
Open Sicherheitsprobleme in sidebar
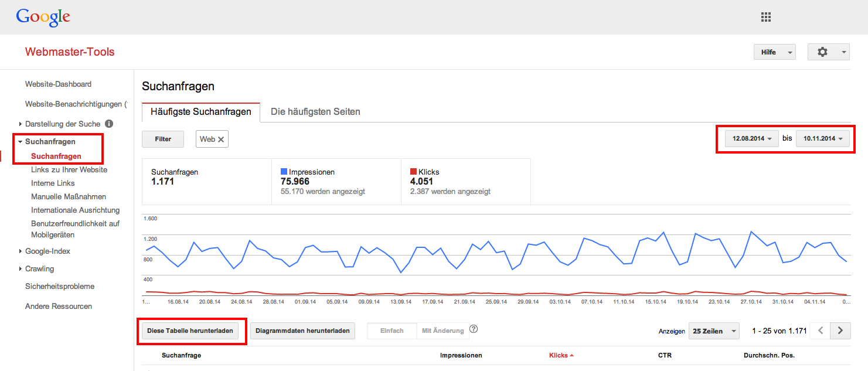[x=60, y=287]
